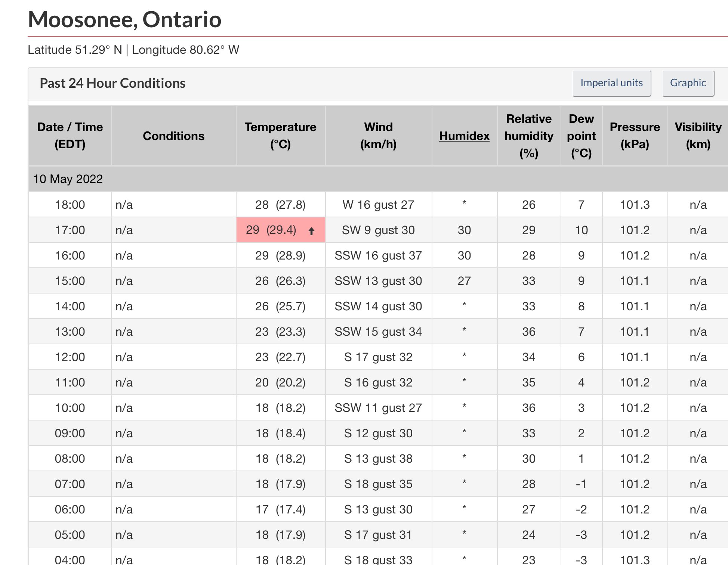Click the SSW 16 gust 37 wind value

click(378, 255)
